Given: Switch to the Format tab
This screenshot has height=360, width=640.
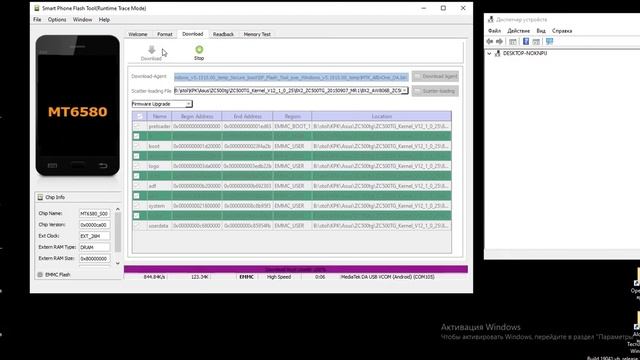Looking at the screenshot, I should pos(165,34).
